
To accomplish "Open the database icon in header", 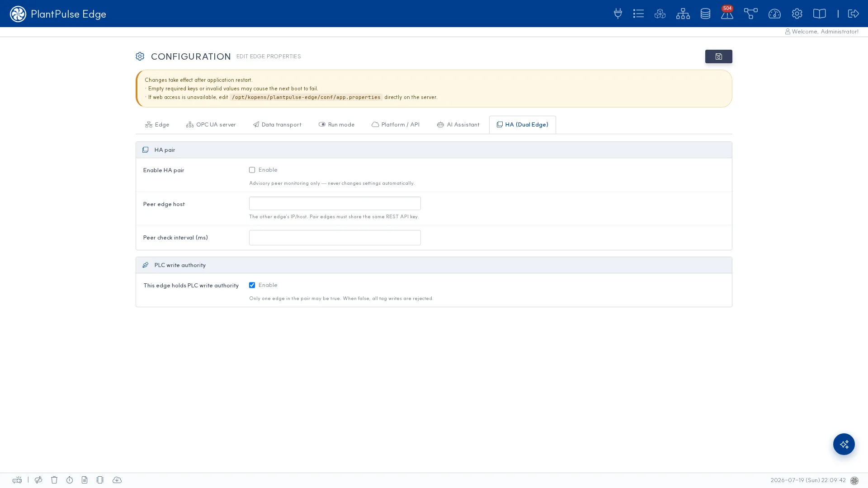I will point(705,14).
